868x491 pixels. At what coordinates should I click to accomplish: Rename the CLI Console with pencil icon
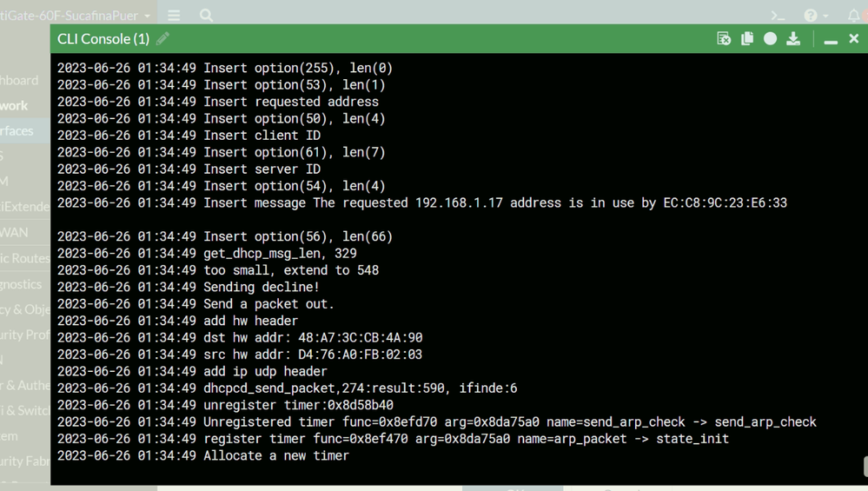(162, 38)
